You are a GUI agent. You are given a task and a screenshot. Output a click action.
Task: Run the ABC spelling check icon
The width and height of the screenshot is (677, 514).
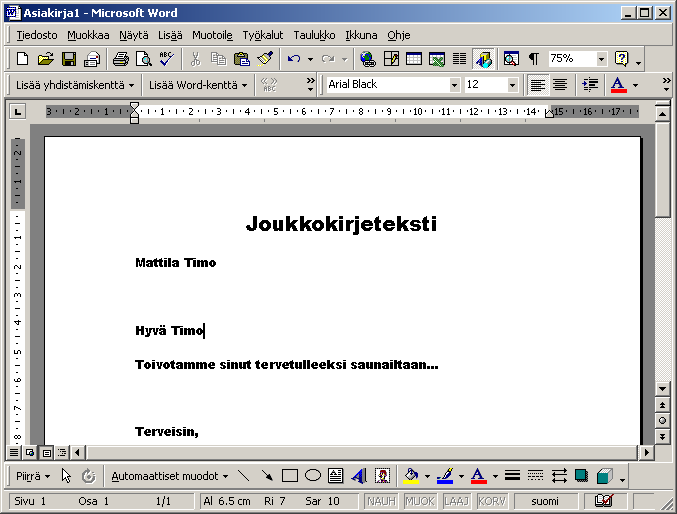(x=166, y=59)
